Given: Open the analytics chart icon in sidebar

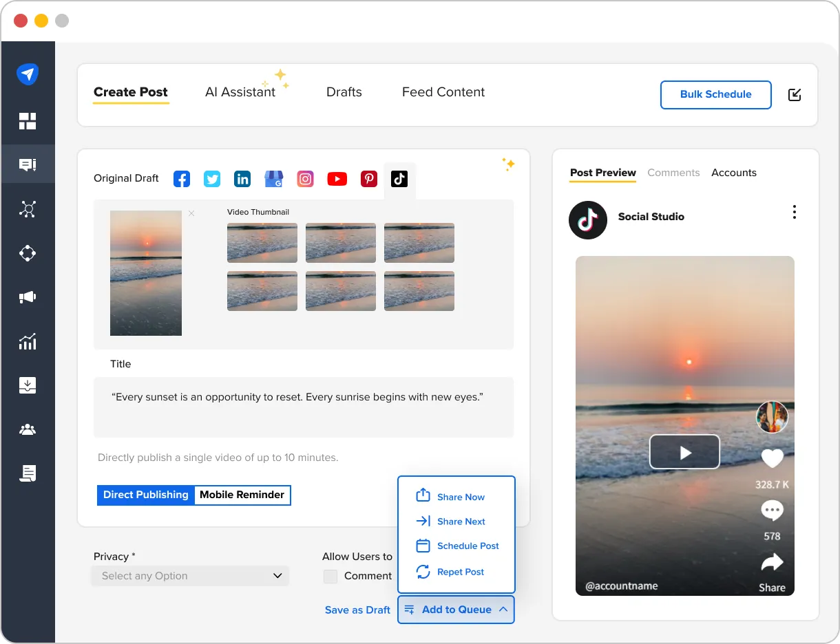Looking at the screenshot, I should click(x=28, y=341).
